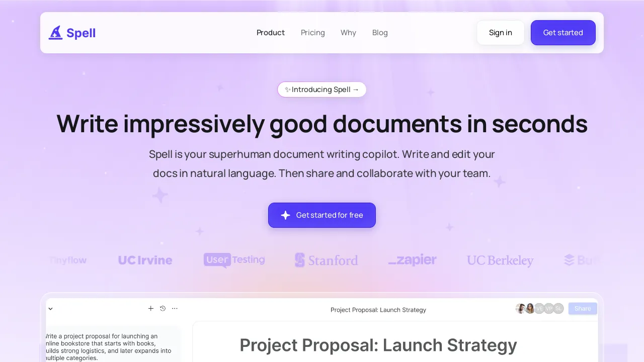Viewport: 644px width, 362px height.
Task: Visit the Blog link
Action: point(380,33)
